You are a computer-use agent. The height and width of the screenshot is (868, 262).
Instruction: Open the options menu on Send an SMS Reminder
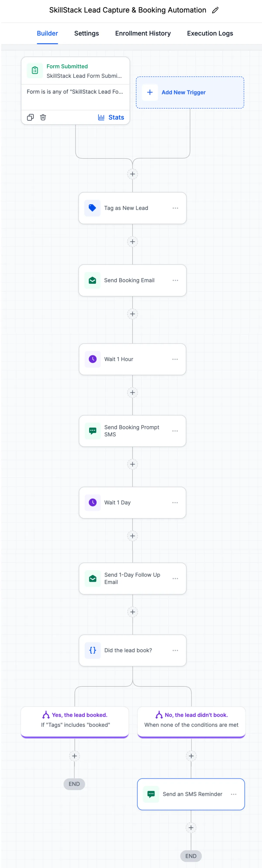click(x=233, y=794)
